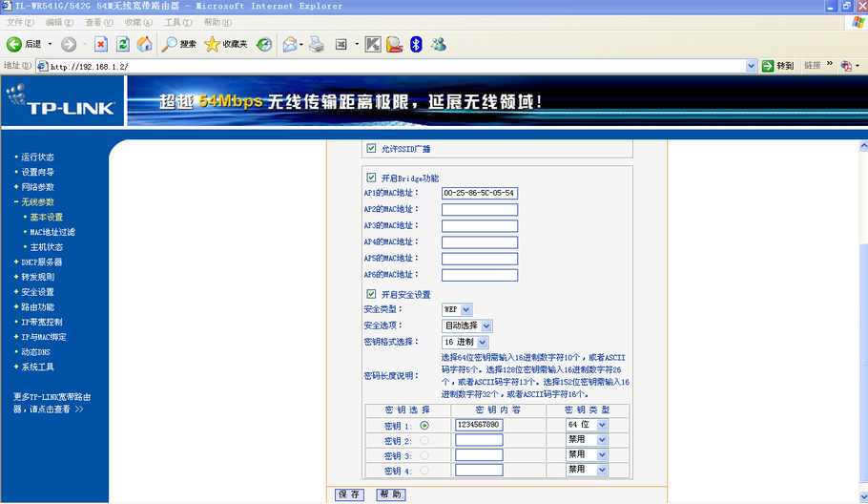The image size is (868, 504).
Task: Select 密钥 1 radio button
Action: [424, 426]
